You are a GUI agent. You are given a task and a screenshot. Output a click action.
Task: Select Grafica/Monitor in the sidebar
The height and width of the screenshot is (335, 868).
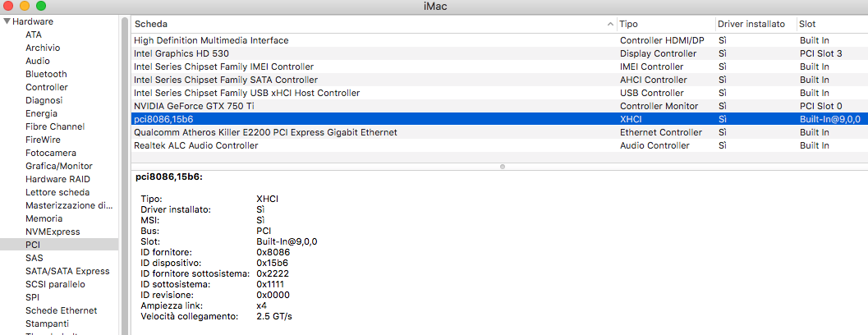coord(58,166)
